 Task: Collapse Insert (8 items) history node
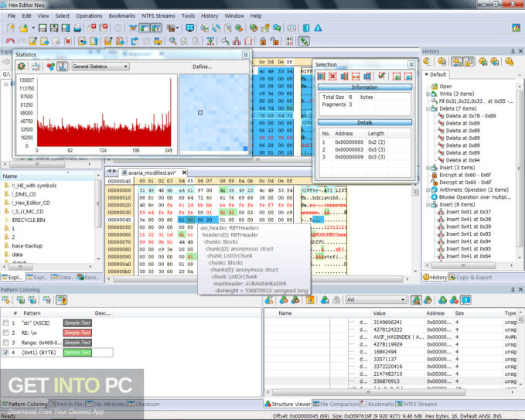[x=428, y=204]
